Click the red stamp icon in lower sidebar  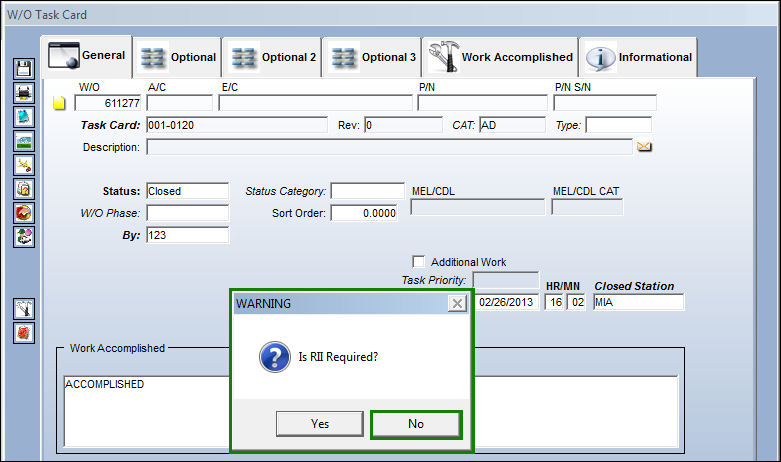coord(24,333)
